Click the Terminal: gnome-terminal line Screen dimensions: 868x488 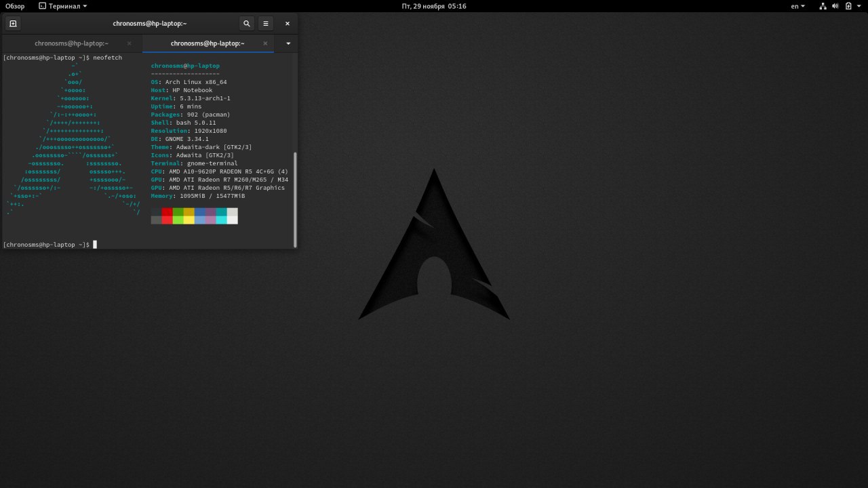[x=195, y=163]
